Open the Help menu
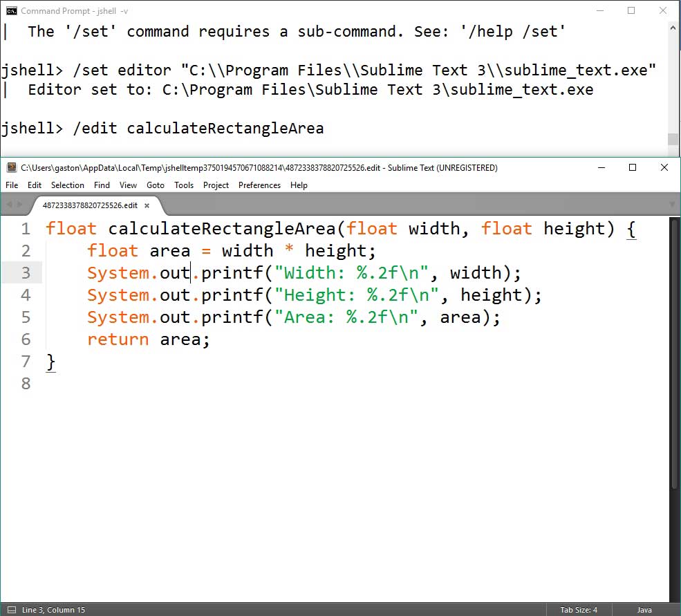Screen dimensions: 681x616 [x=299, y=185]
